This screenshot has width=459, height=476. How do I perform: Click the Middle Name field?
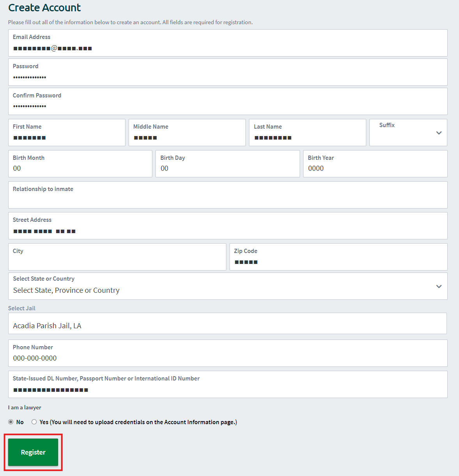tap(187, 133)
